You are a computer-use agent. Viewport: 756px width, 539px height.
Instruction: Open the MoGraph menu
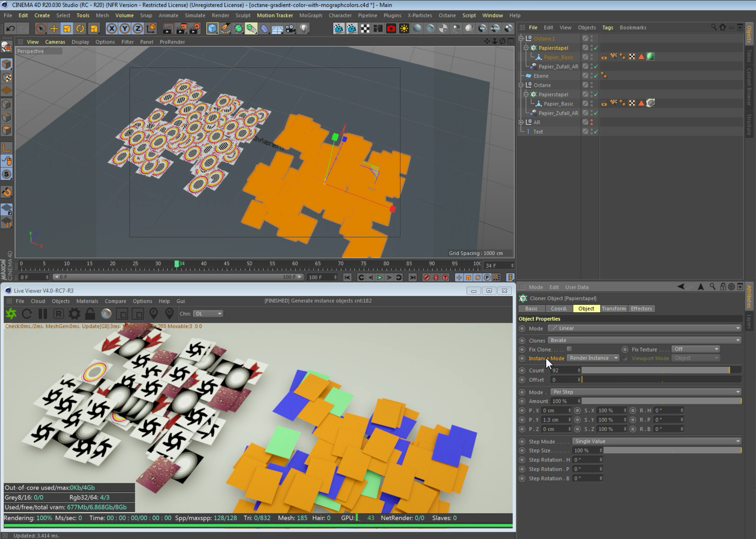click(311, 15)
